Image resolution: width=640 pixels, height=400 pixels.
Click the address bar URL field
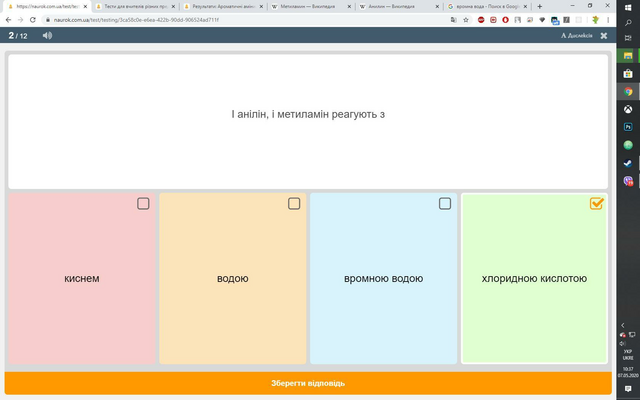(x=245, y=20)
